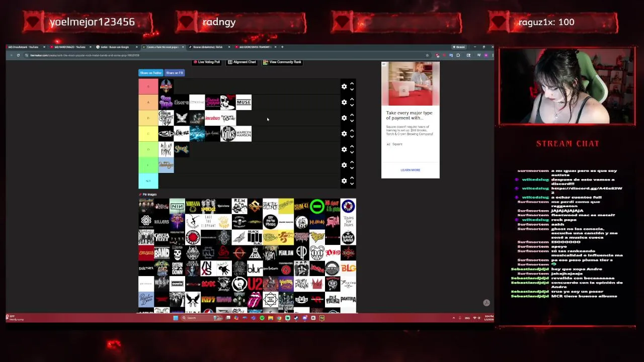The width and height of the screenshot is (644, 362).
Task: Open a new browser tab with plus button
Action: click(x=282, y=47)
